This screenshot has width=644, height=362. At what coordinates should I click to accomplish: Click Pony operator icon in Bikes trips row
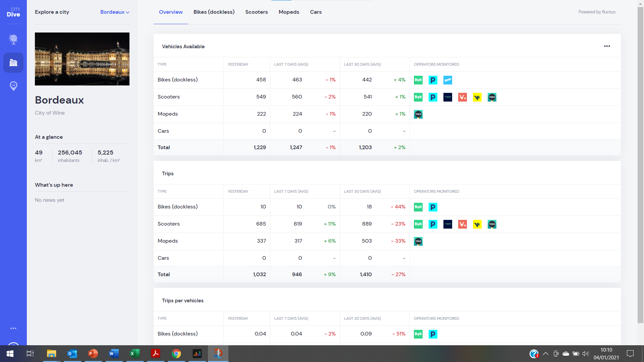tap(433, 207)
